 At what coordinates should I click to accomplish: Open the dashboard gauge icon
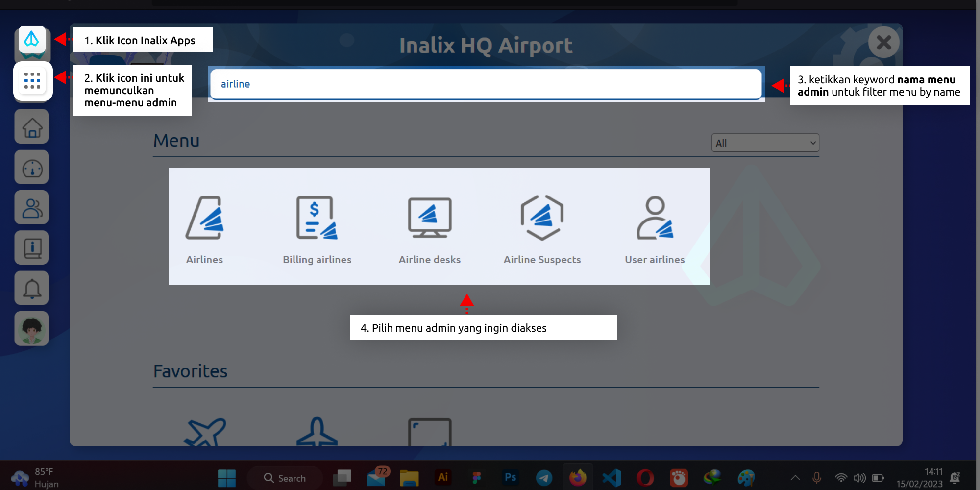pyautogui.click(x=31, y=167)
